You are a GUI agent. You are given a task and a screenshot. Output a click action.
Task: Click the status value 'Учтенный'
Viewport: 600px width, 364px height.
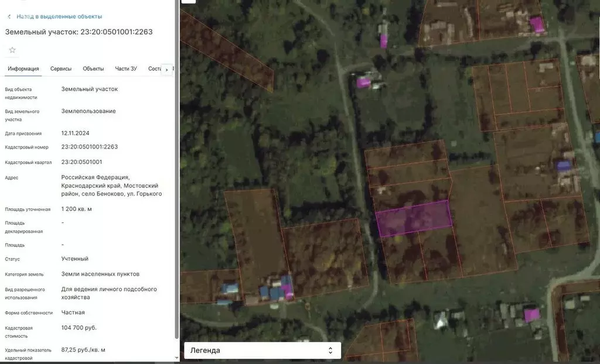(x=75, y=259)
